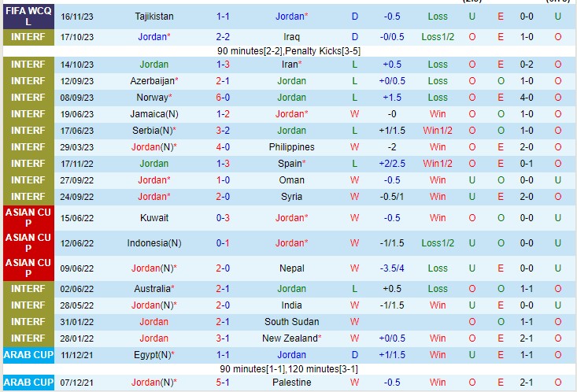Click the Egypt(N) team name
The height and width of the screenshot is (392, 577).
153,355
